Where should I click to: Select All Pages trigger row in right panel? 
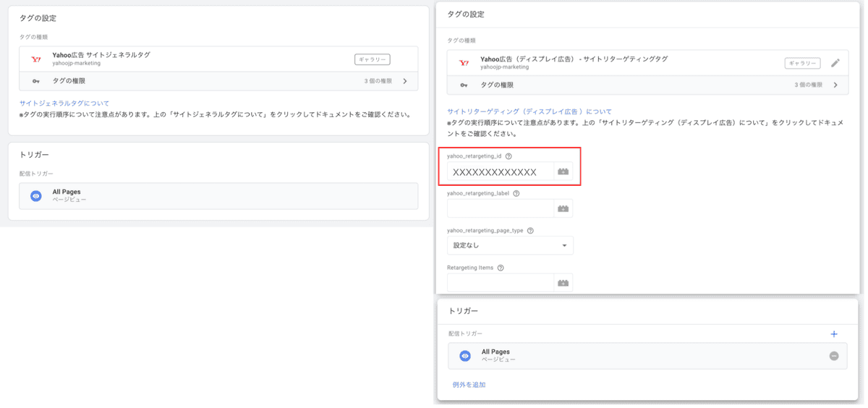coord(647,356)
